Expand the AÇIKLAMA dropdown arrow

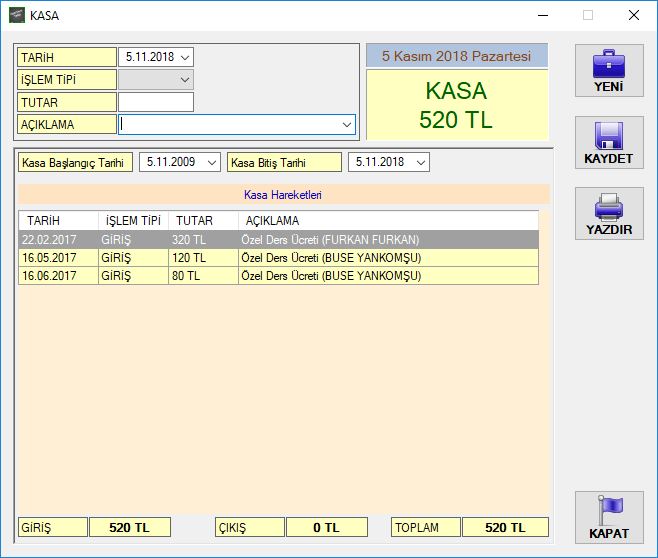(x=347, y=125)
